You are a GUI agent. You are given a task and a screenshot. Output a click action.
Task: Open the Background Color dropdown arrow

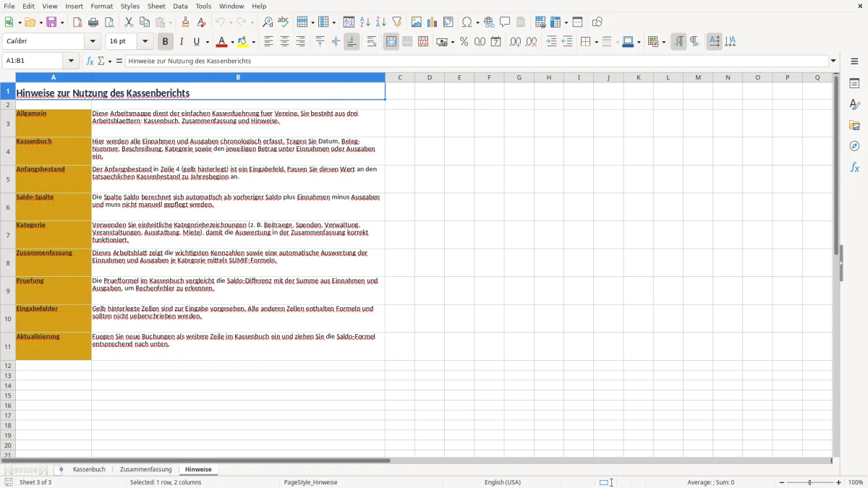(253, 42)
